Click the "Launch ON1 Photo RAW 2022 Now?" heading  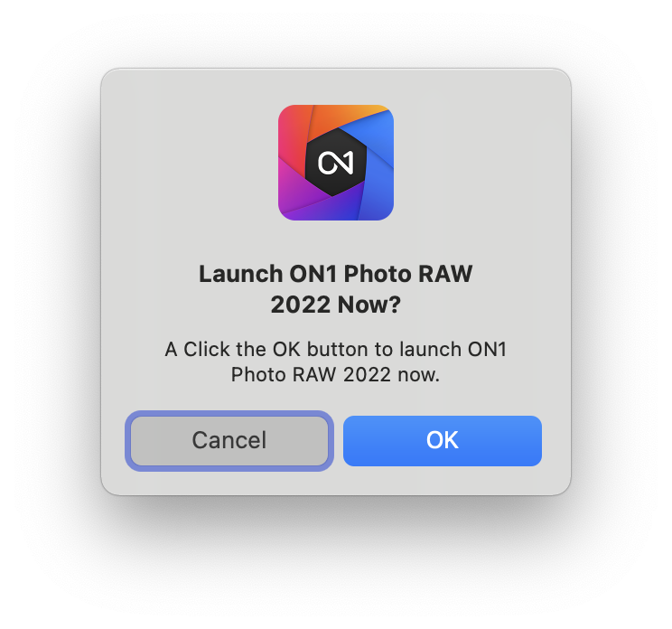pos(336,289)
